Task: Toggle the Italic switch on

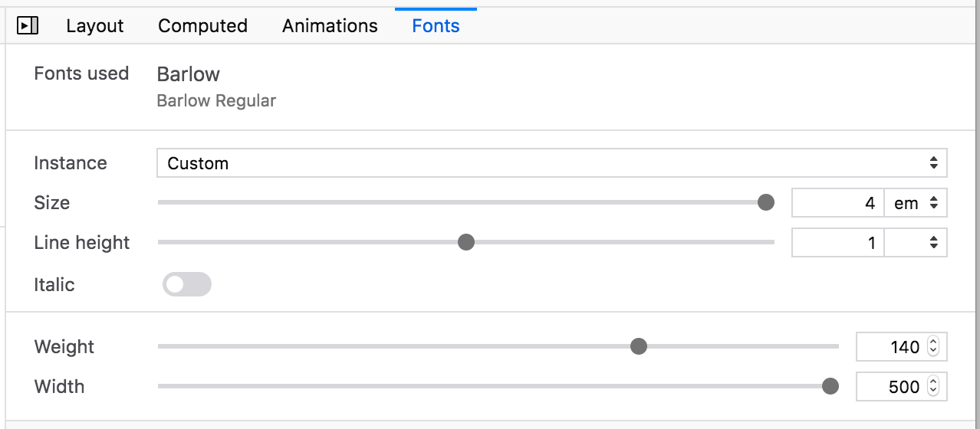Action: pos(187,285)
